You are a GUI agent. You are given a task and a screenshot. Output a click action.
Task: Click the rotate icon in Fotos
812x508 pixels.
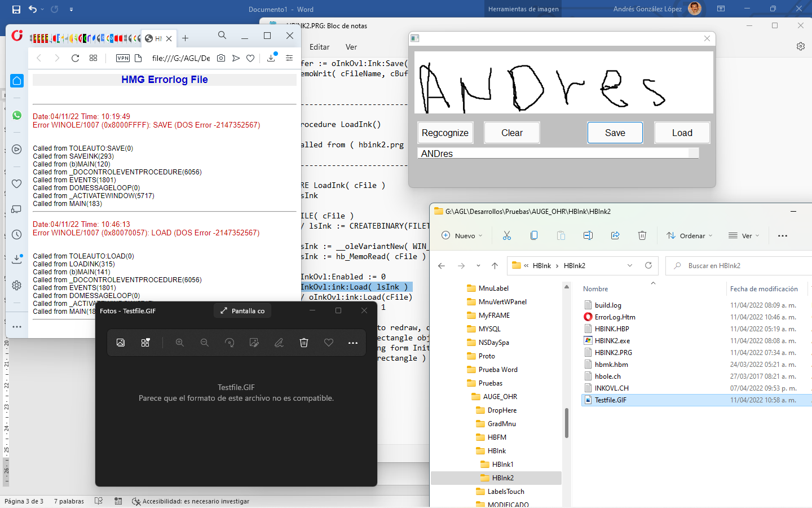point(230,343)
